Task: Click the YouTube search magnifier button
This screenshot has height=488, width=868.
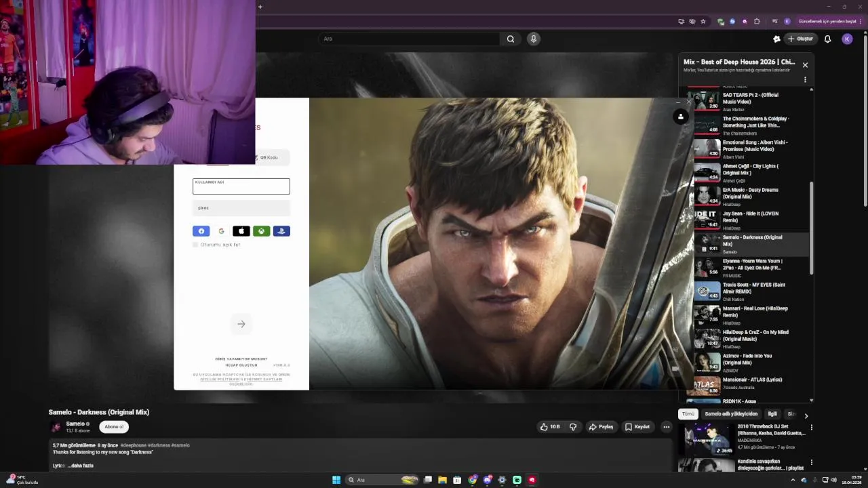Action: (x=511, y=39)
